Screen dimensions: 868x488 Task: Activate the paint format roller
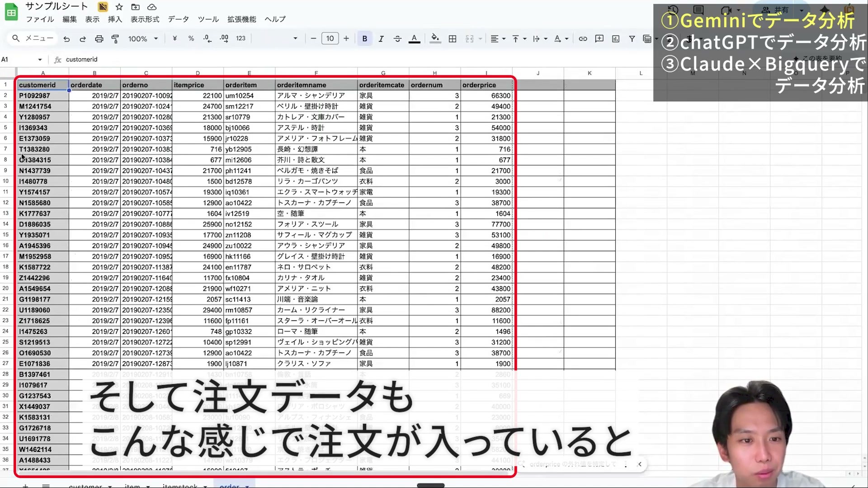115,39
